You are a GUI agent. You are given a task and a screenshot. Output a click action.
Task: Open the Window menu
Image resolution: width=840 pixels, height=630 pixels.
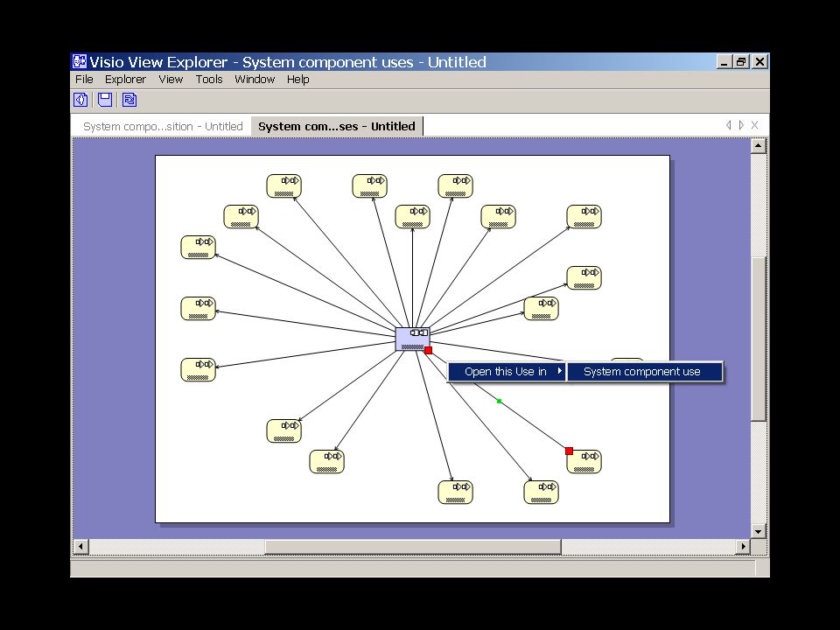click(255, 80)
